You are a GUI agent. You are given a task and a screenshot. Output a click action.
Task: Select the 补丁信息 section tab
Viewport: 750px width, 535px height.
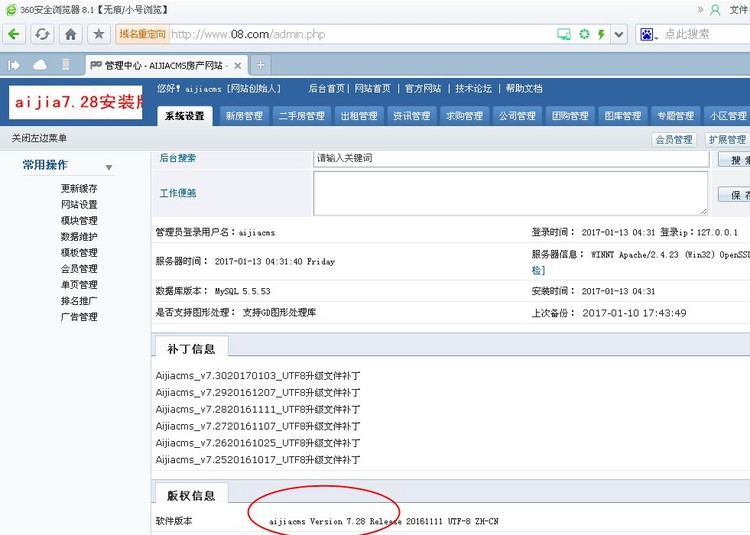coord(191,349)
